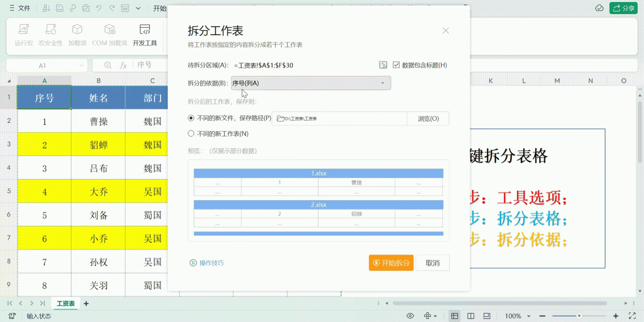
Task: Click the zoom magnifier icon in formula bar
Action: tap(108, 65)
